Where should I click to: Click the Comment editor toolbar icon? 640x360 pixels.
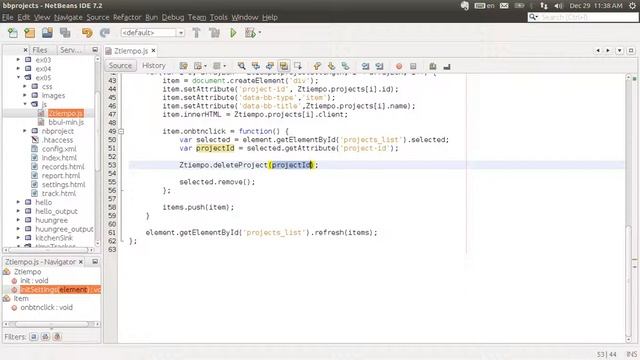coord(433,66)
